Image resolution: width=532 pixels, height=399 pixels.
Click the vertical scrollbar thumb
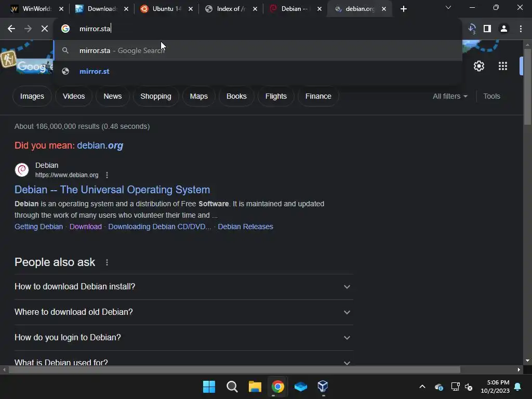click(x=527, y=87)
